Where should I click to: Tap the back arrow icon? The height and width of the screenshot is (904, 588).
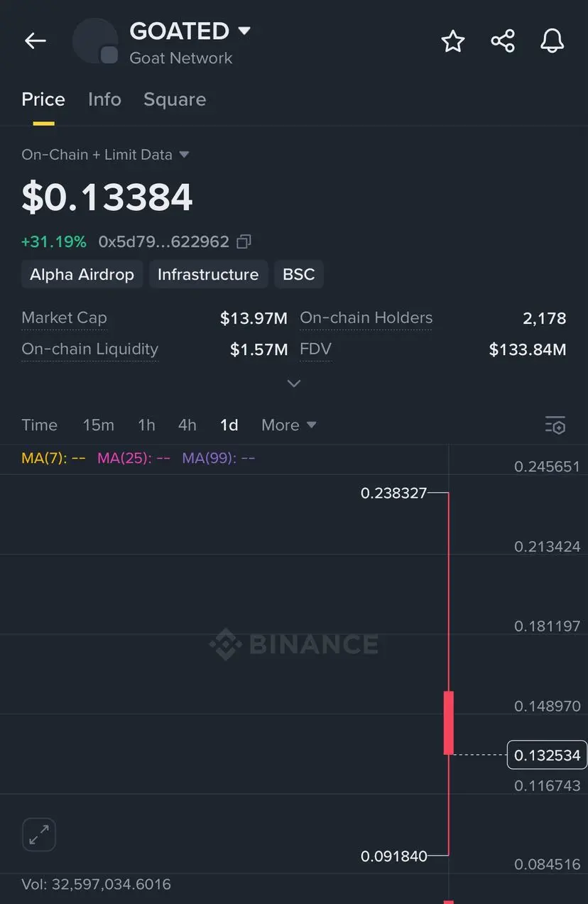click(35, 41)
